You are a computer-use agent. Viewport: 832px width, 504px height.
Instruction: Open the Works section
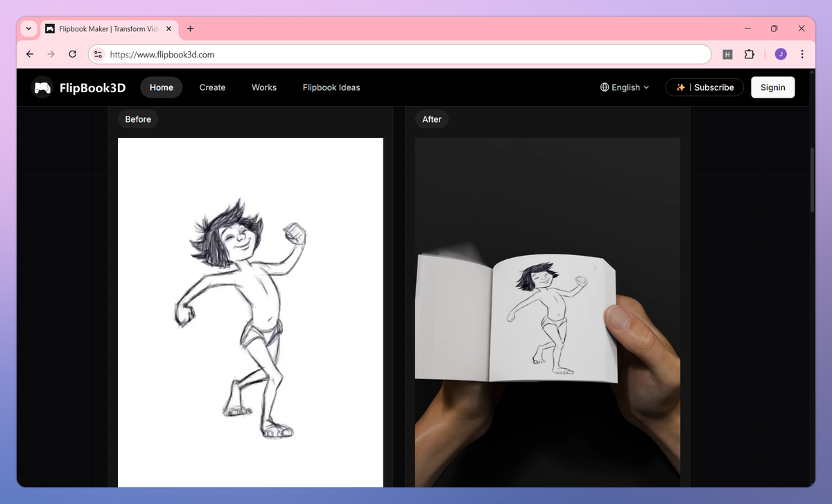(x=264, y=87)
